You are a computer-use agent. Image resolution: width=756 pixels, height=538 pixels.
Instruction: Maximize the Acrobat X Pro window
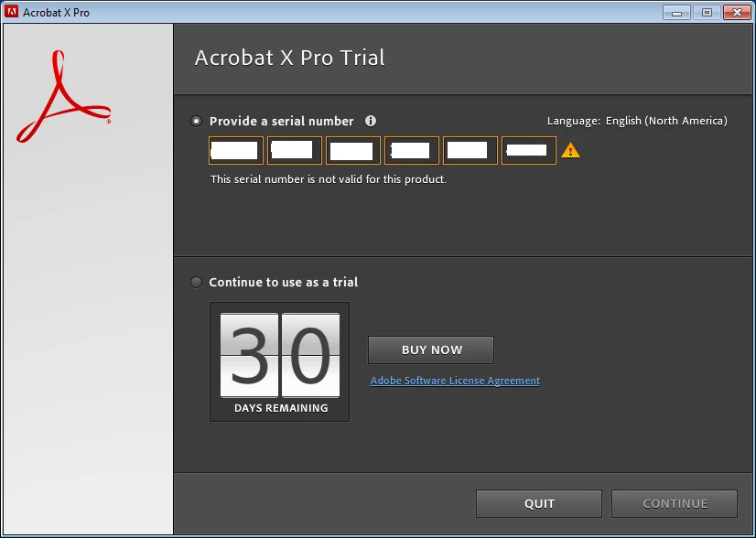coord(707,13)
